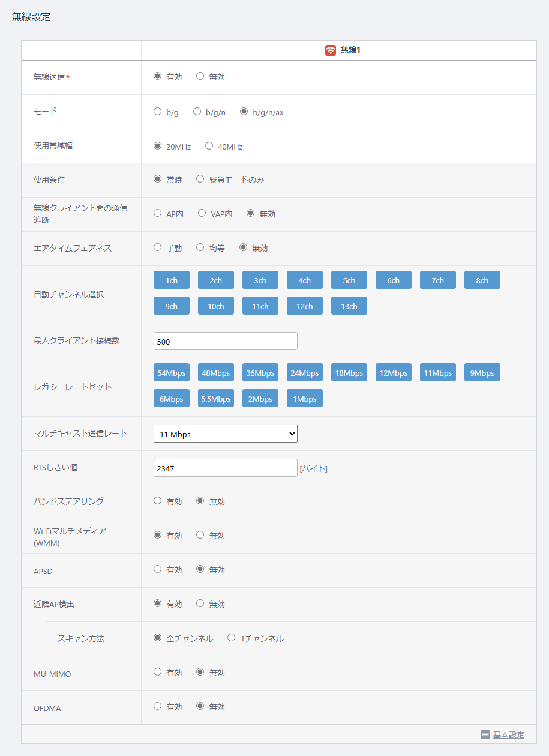Toggle the 5ch channel button
Image resolution: width=549 pixels, height=756 pixels.
click(x=349, y=280)
